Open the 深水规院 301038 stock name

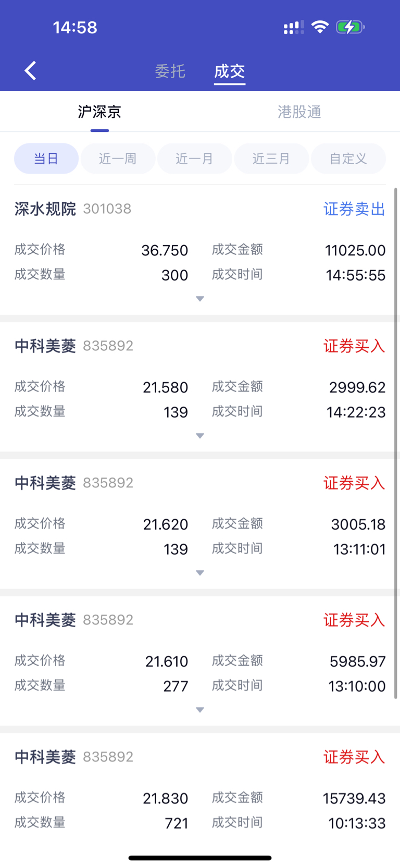73,209
